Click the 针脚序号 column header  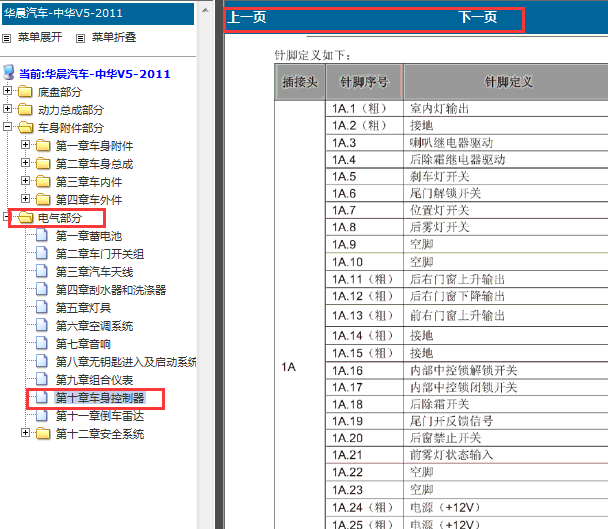[364, 82]
